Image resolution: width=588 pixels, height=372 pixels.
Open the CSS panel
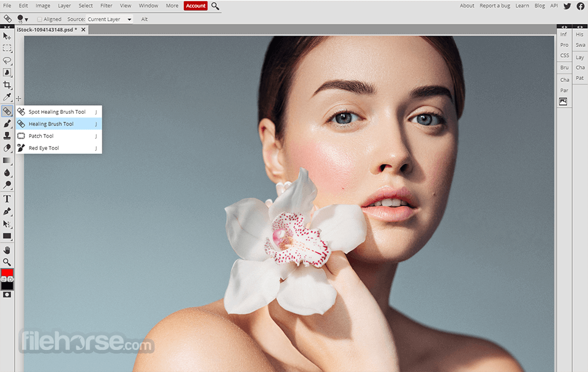click(x=564, y=55)
